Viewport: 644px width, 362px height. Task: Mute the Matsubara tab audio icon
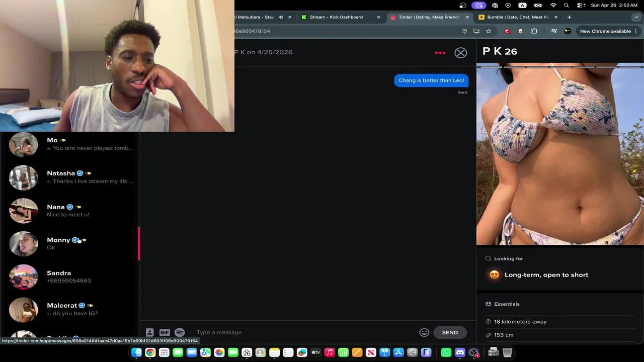pos(281,17)
